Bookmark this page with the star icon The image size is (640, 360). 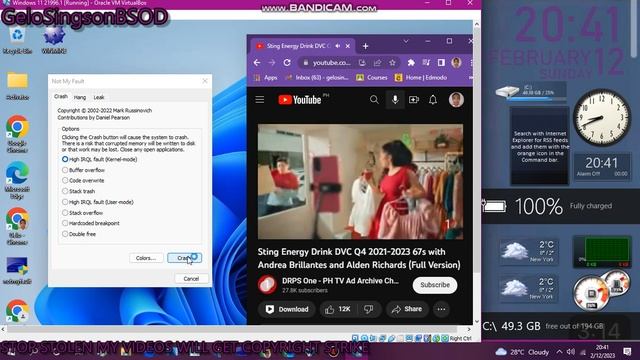392,62
